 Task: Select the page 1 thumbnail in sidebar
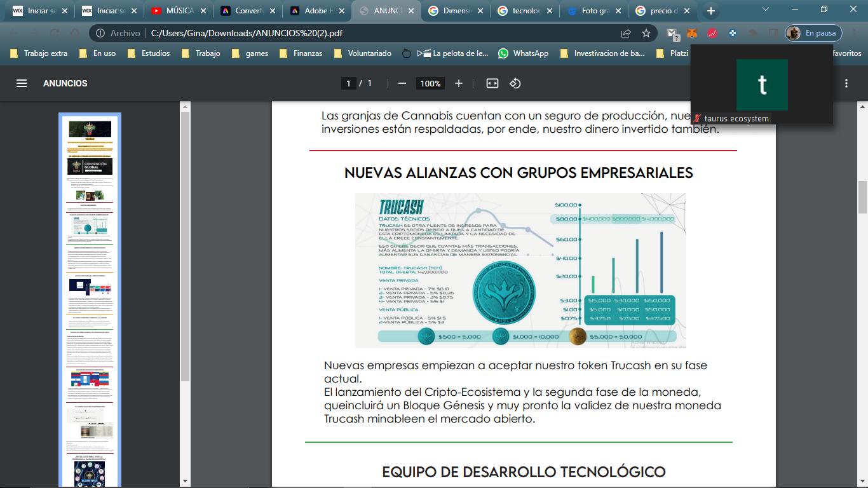(90, 300)
